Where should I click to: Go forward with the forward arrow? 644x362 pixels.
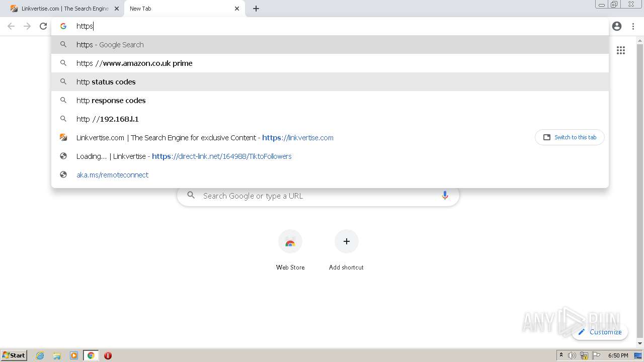[27, 26]
